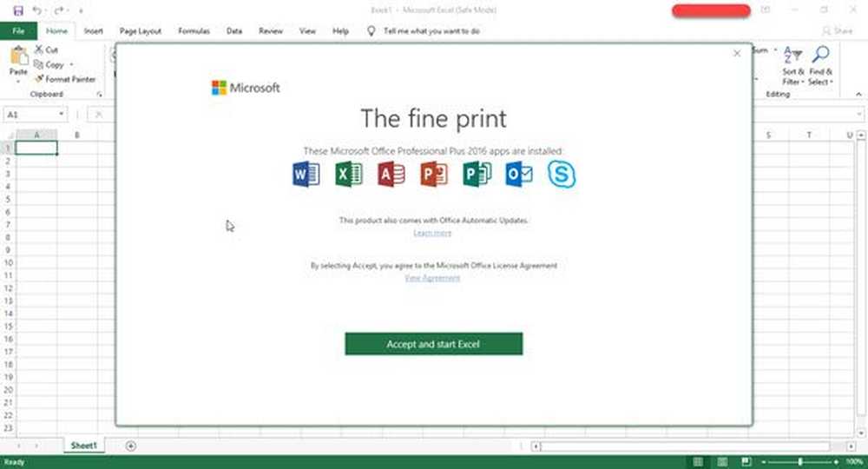Click Accept and start Excel button

coord(433,344)
